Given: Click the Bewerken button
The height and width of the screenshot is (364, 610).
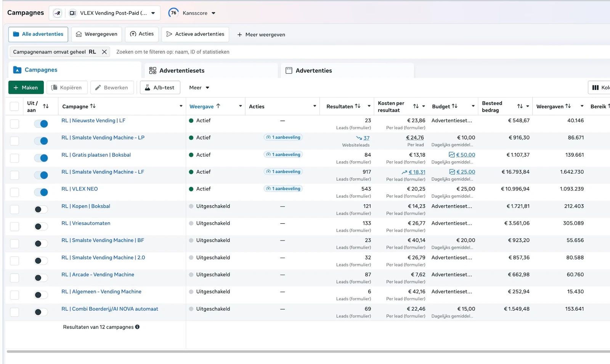Looking at the screenshot, I should pos(112,87).
